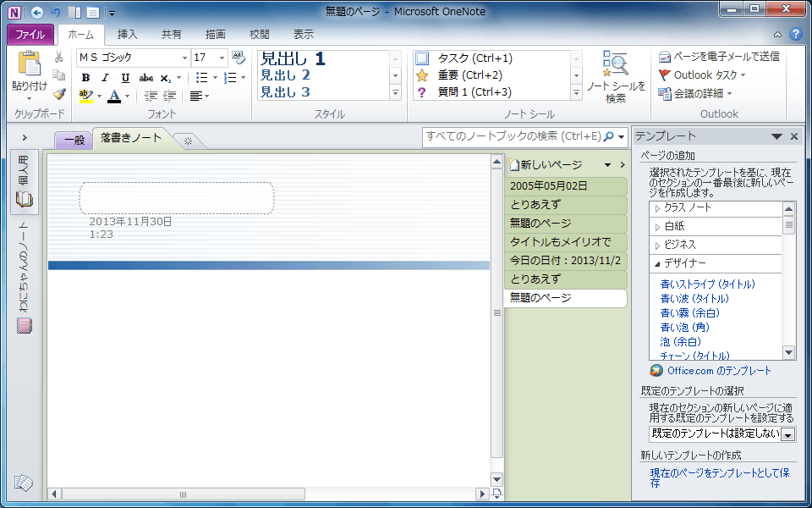Apply numbered list formatting
The height and width of the screenshot is (508, 812).
[x=230, y=78]
